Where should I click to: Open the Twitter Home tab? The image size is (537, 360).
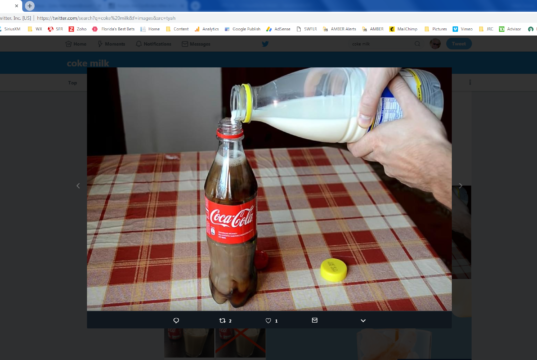[76, 44]
